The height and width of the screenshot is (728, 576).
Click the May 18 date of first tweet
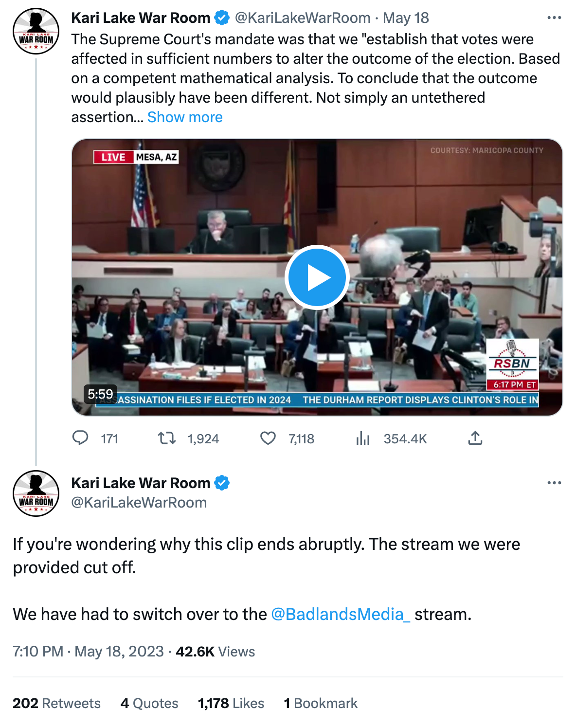pyautogui.click(x=406, y=18)
